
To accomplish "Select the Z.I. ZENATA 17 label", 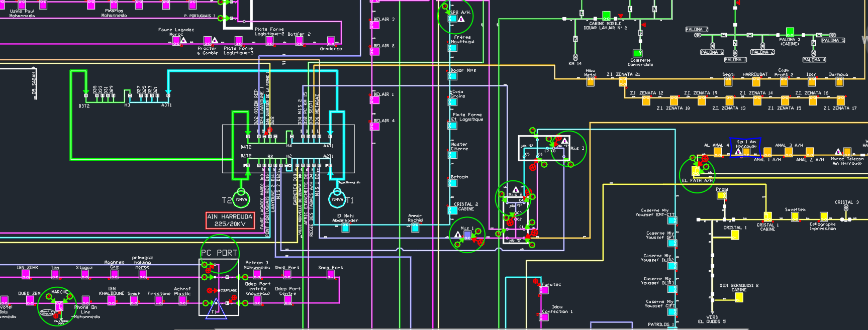I will click(840, 108).
